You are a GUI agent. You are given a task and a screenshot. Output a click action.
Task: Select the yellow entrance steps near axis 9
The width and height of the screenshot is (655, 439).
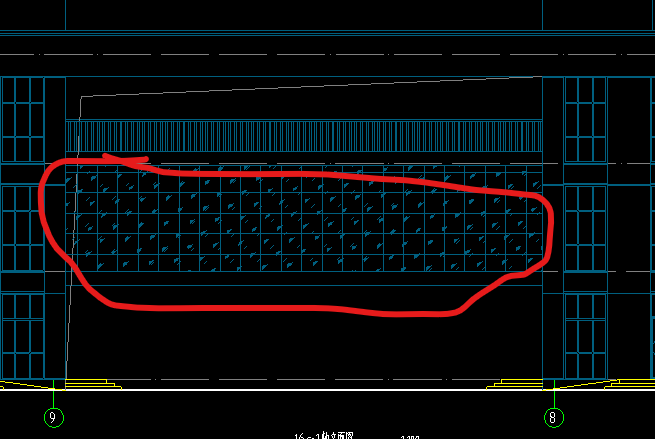tap(93, 384)
